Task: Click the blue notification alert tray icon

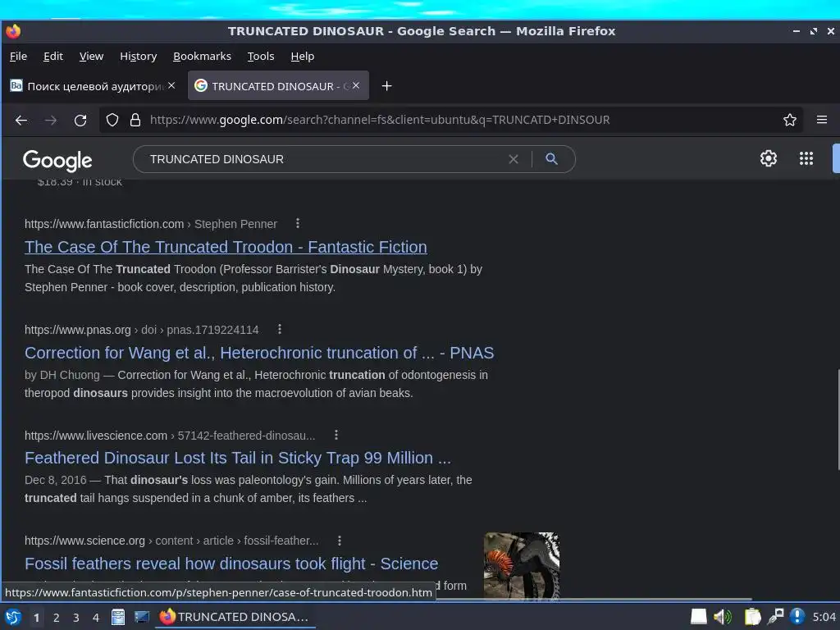Action: (x=797, y=617)
